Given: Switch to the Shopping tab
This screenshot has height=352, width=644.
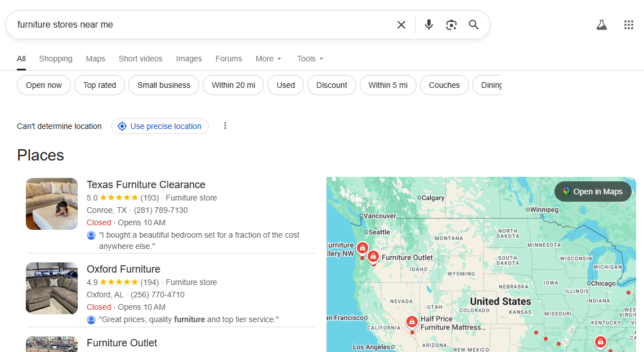Looking at the screenshot, I should (56, 59).
